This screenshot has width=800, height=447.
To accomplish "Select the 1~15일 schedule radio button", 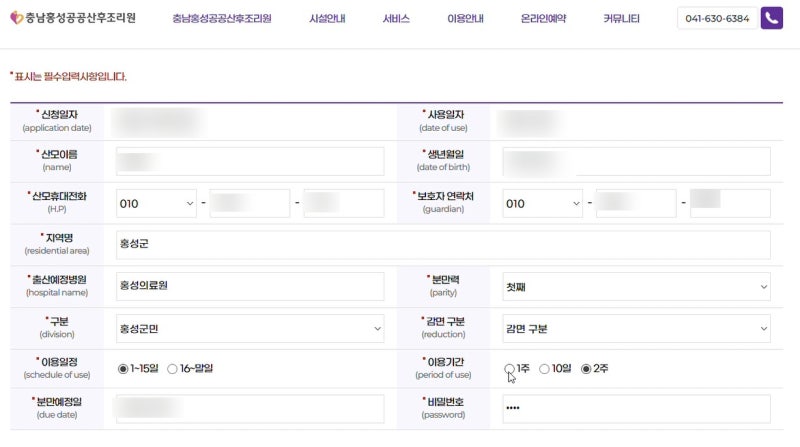I will [x=123, y=369].
